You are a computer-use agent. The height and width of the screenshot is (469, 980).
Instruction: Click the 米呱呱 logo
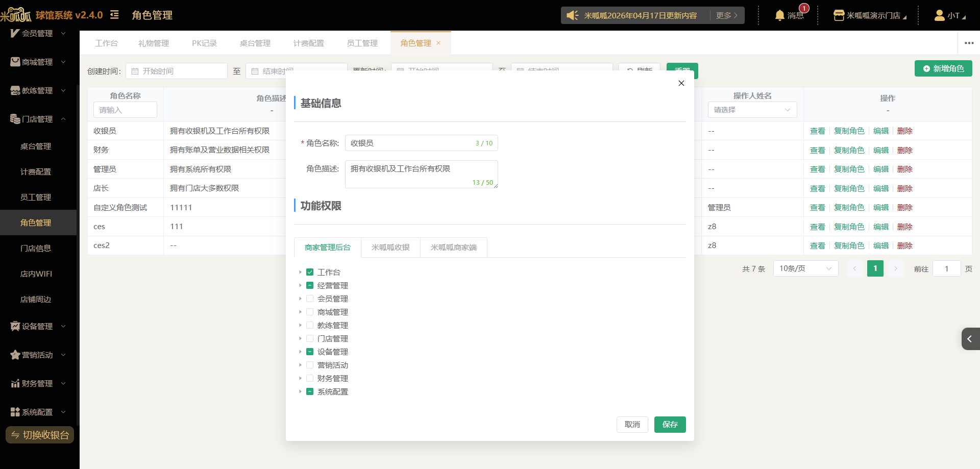(16, 15)
